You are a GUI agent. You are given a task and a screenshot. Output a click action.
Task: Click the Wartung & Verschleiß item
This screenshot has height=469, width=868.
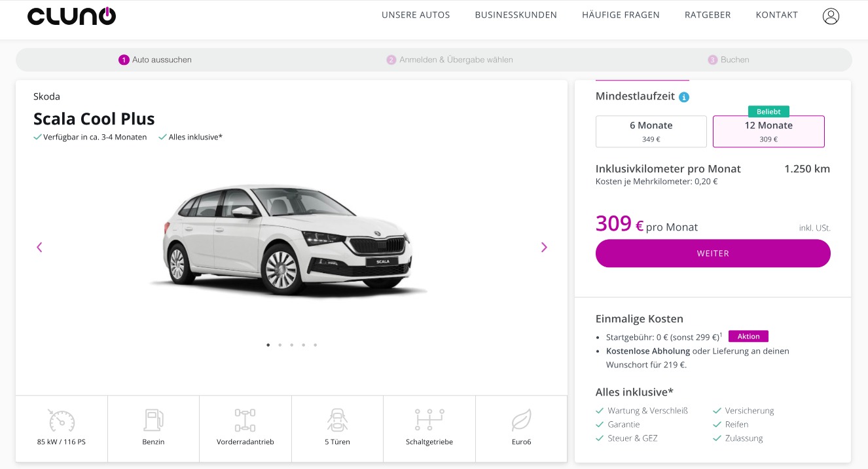(647, 411)
